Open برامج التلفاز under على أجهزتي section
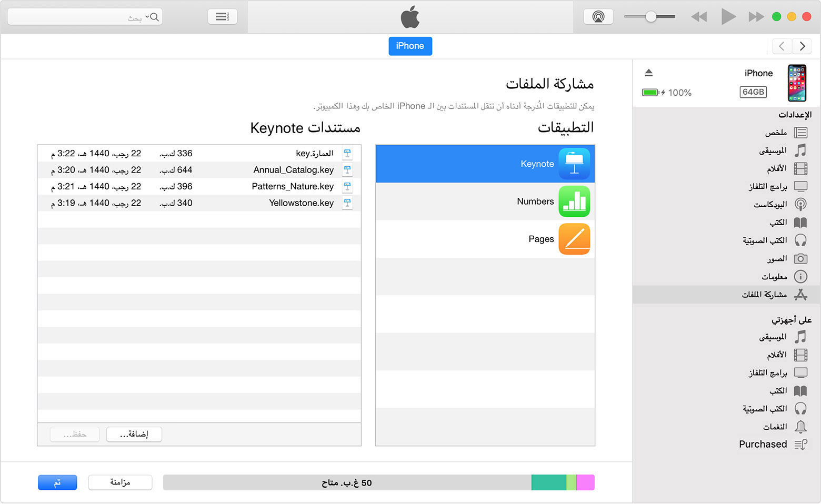Viewport: 821px width, 504px height. [726, 372]
